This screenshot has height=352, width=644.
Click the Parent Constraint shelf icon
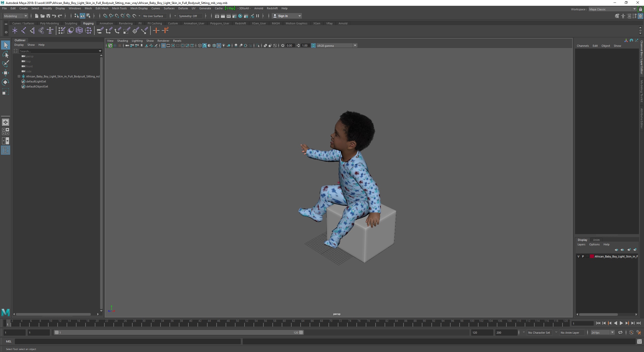tap(100, 31)
